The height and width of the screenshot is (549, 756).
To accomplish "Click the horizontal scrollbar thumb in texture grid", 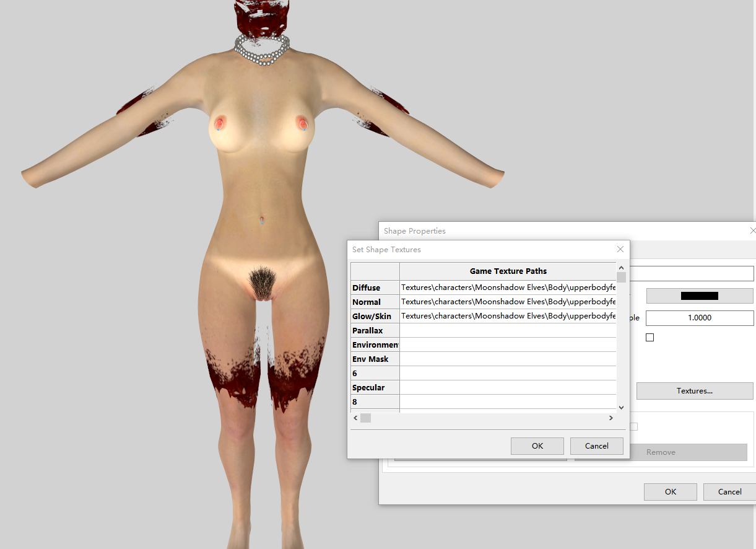I will tap(365, 418).
